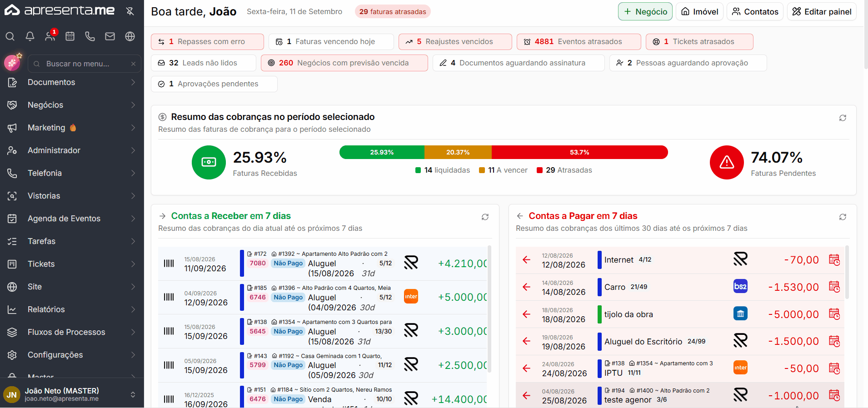Click the green + Negócio button

point(645,11)
